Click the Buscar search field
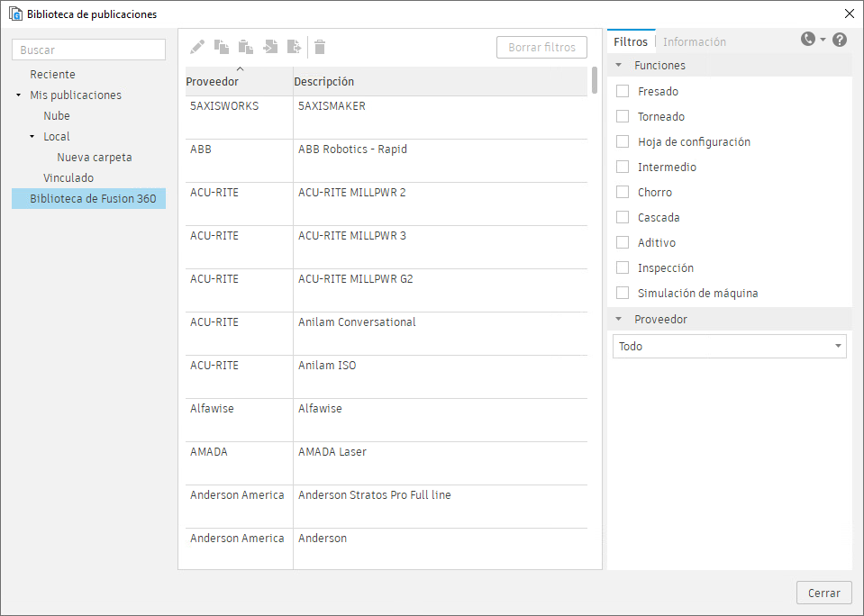 coord(88,50)
